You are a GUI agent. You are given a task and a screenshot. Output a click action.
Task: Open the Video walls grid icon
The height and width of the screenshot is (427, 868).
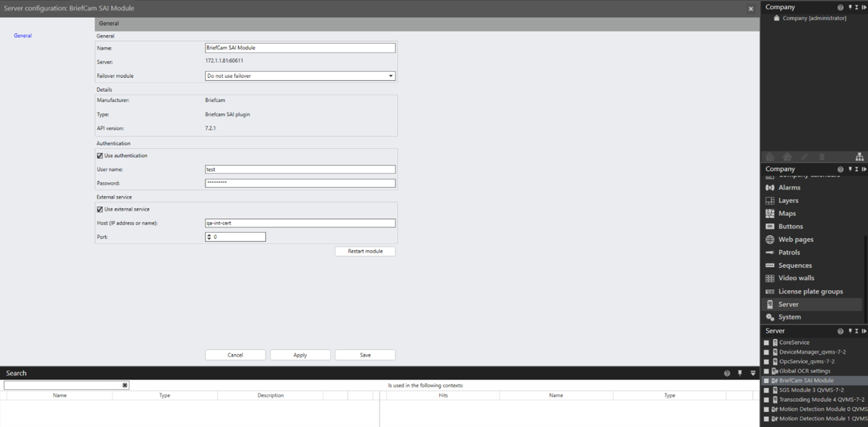click(x=770, y=278)
